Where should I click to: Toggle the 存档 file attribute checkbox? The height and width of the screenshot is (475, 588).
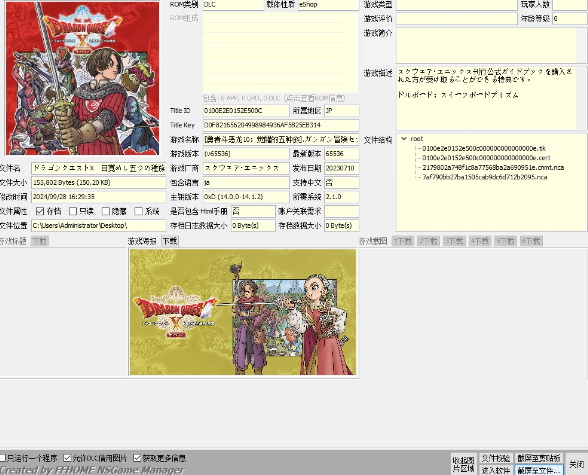[x=40, y=211]
